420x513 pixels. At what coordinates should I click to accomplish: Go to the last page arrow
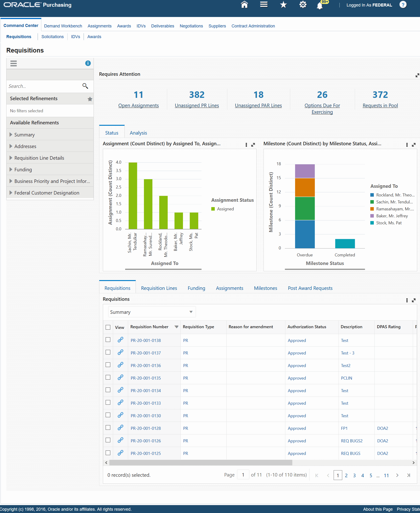pos(409,475)
